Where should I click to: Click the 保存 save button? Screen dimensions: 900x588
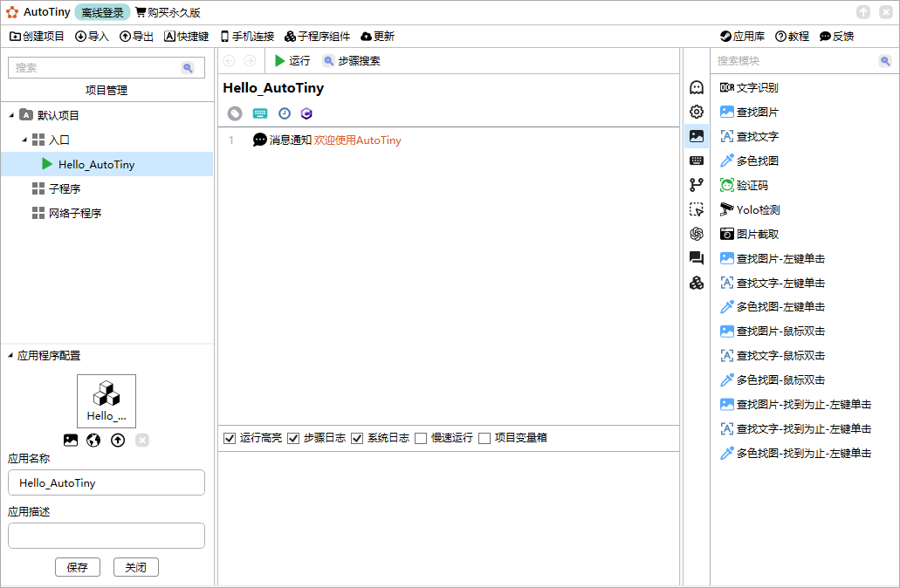point(78,567)
